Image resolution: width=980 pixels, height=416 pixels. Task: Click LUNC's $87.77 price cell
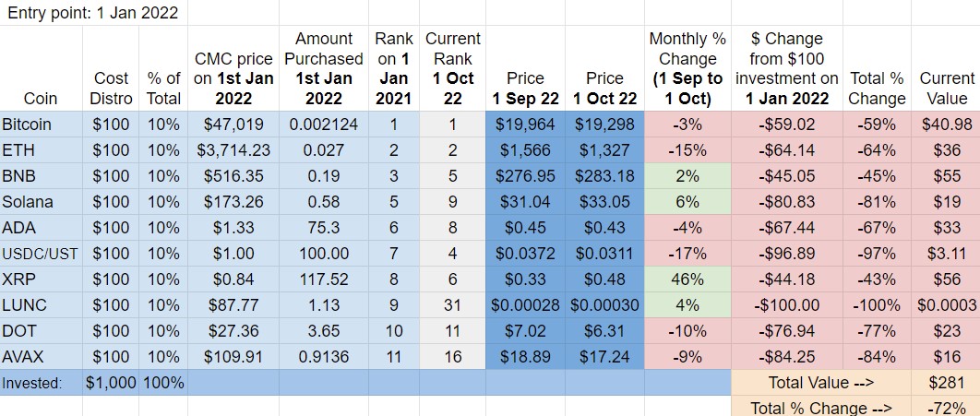(x=233, y=305)
